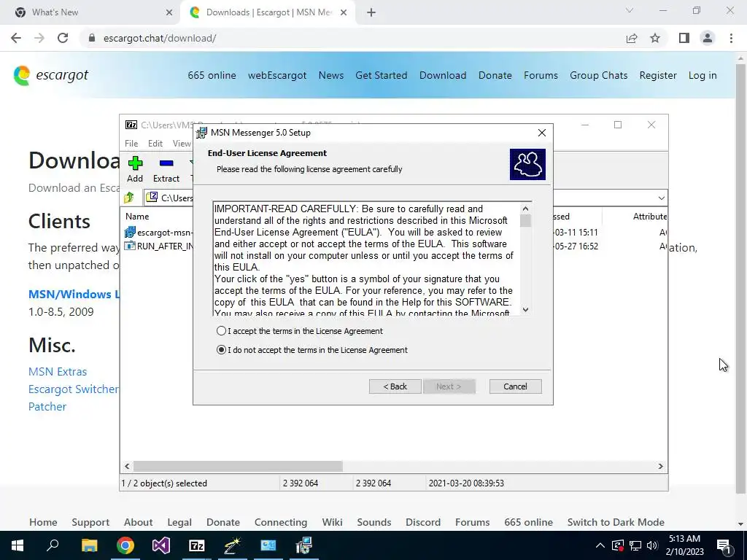Open the Donate link in top navigation
The height and width of the screenshot is (560, 747).
click(x=495, y=75)
